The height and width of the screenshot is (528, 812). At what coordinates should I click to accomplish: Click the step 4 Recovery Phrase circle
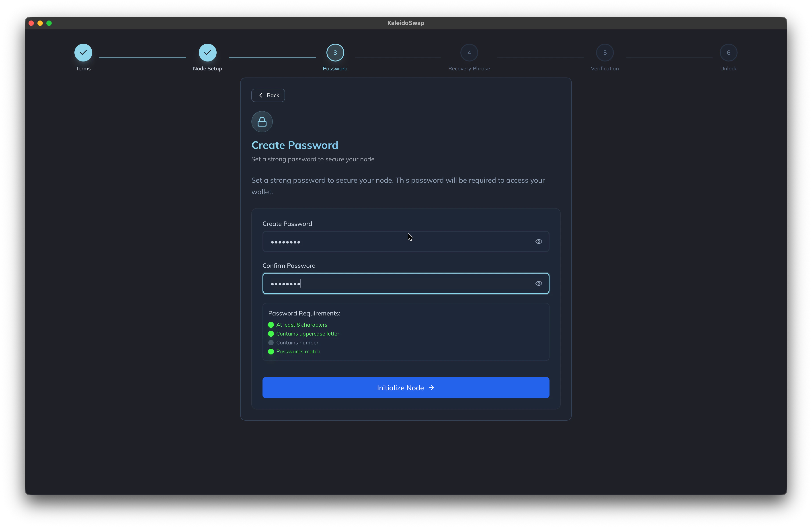pos(469,53)
